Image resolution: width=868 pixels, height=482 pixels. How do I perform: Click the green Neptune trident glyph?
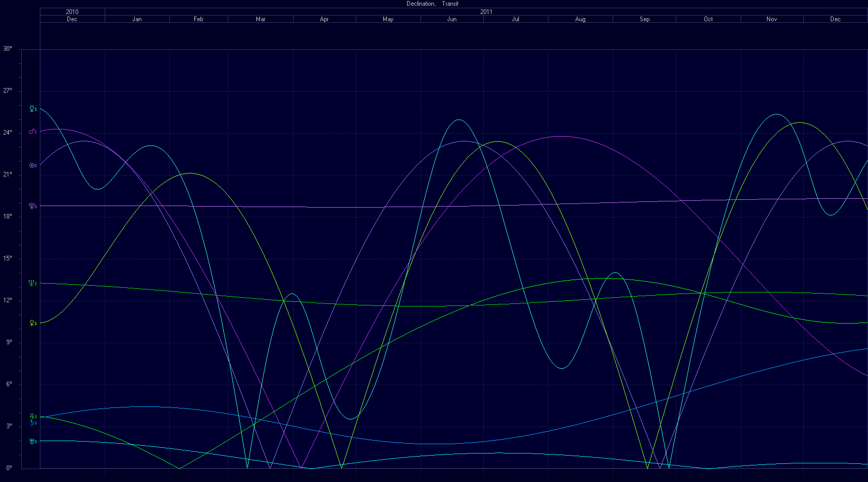click(x=32, y=283)
